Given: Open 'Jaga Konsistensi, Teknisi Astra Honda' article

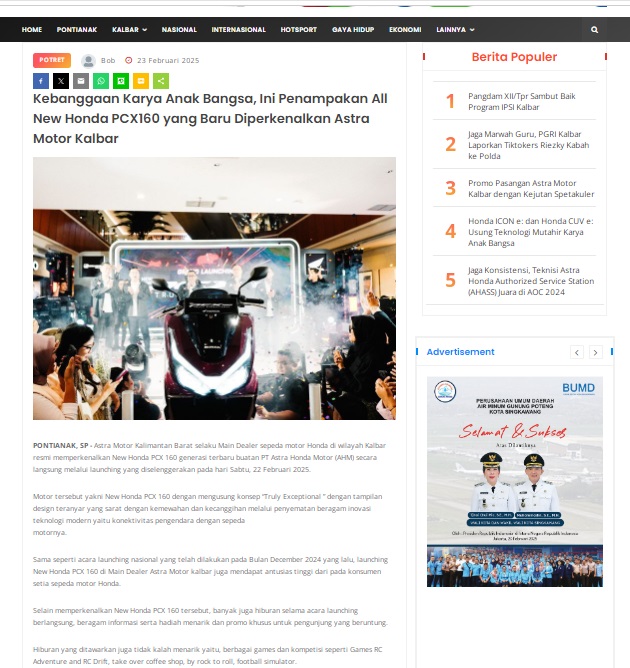Looking at the screenshot, I should coord(531,281).
